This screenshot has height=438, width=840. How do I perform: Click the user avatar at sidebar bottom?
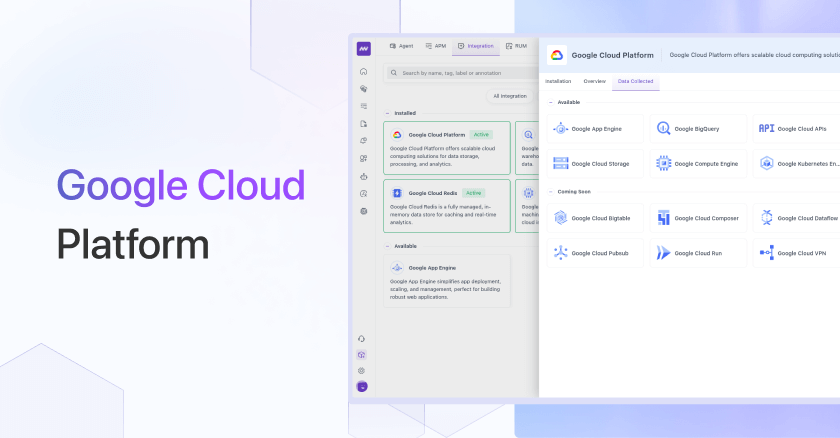click(362, 387)
